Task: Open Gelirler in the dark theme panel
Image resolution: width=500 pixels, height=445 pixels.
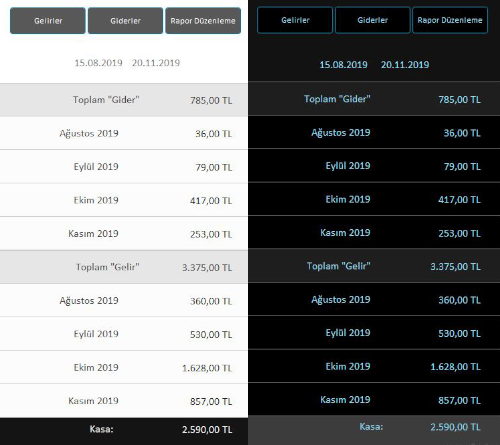Action: tap(295, 20)
